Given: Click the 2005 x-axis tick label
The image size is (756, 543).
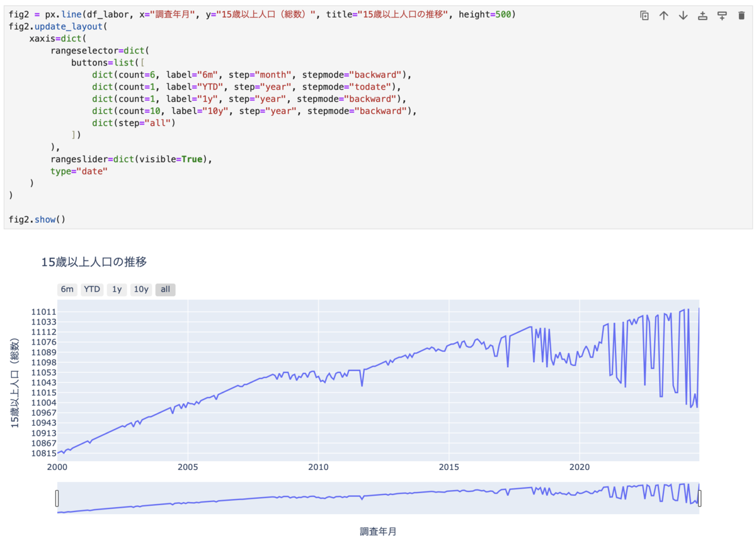Looking at the screenshot, I should click(x=188, y=467).
